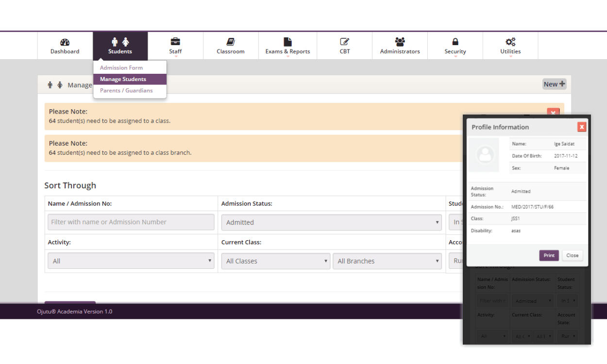Image resolution: width=607 pixels, height=364 pixels.
Task: Click the Ojutu Academia Version 1.0 footer text
Action: (x=75, y=312)
